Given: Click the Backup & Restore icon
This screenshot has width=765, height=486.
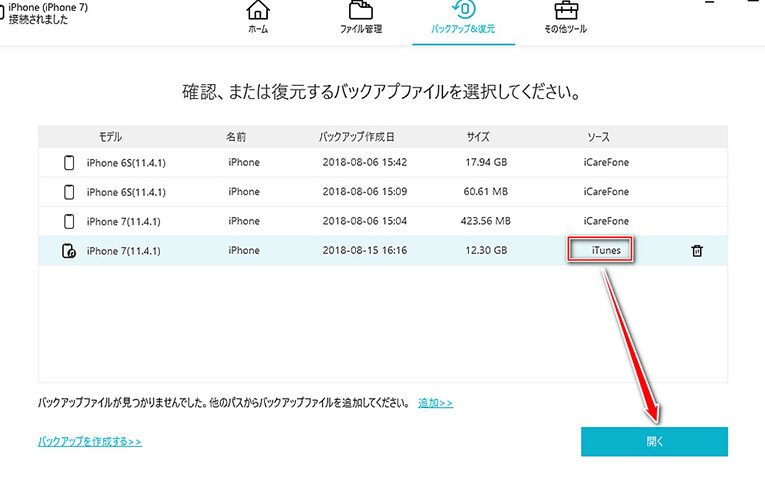Looking at the screenshot, I should click(463, 10).
